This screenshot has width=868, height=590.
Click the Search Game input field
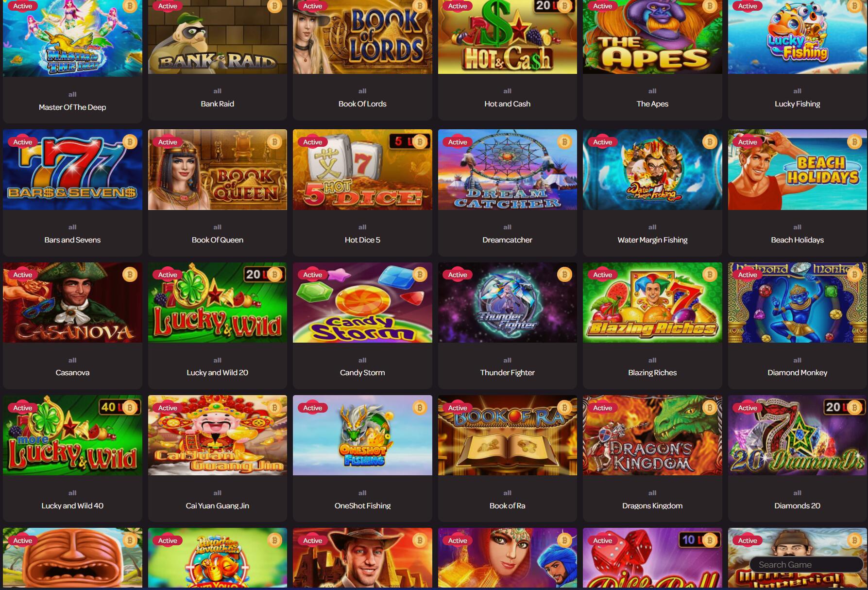coord(806,565)
